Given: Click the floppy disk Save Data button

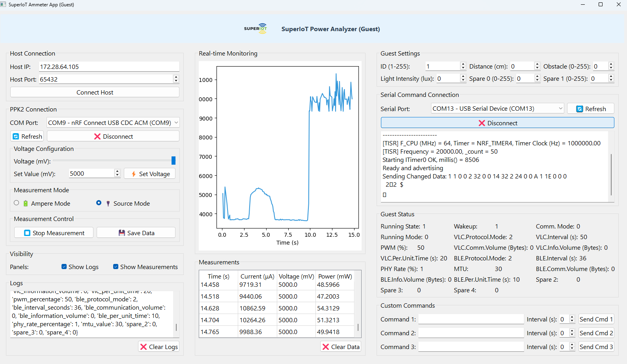Looking at the screenshot, I should 136,233.
